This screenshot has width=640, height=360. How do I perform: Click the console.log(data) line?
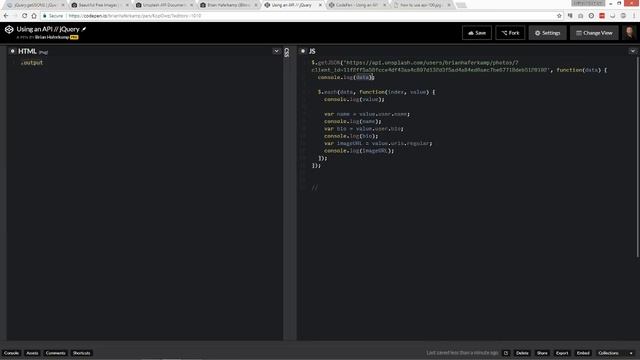[x=346, y=77]
